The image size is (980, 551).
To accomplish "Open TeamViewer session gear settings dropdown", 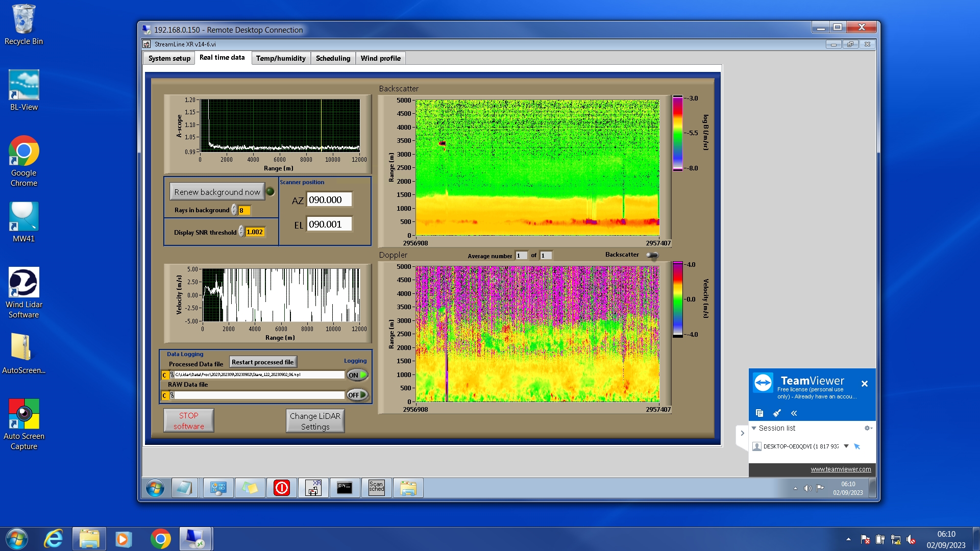I will [x=867, y=428].
